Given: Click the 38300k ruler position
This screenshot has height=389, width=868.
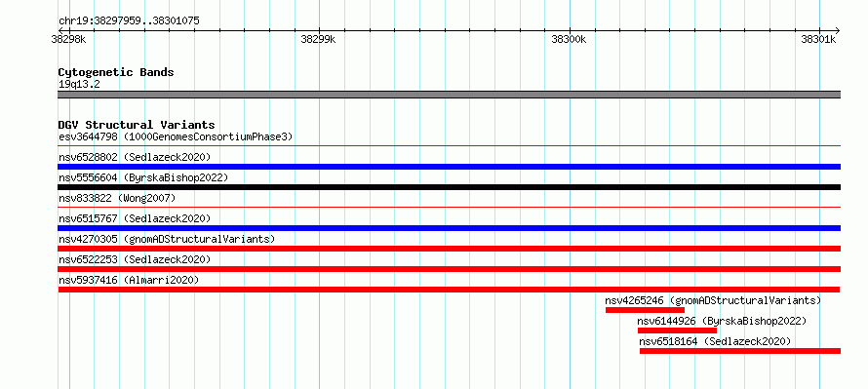Looking at the screenshot, I should pos(569,39).
